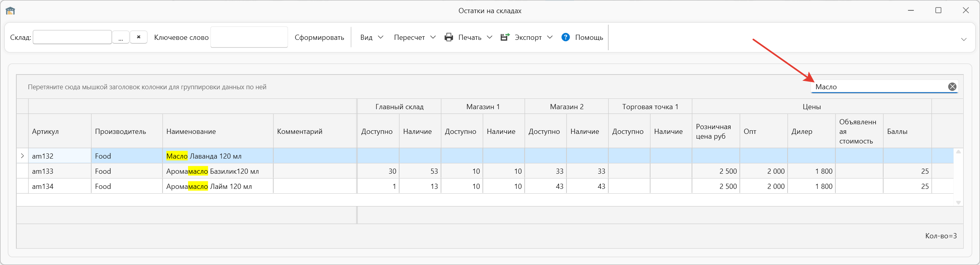Screen dimensions: 980x265
Task: Open the Экспорт dropdown arrow
Action: coord(550,37)
